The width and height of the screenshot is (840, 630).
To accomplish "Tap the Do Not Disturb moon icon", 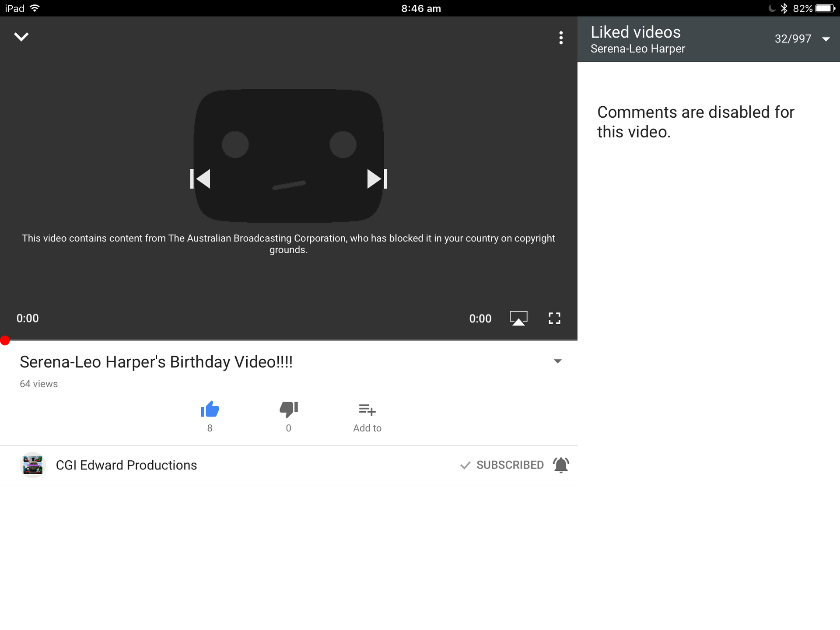I will [772, 8].
